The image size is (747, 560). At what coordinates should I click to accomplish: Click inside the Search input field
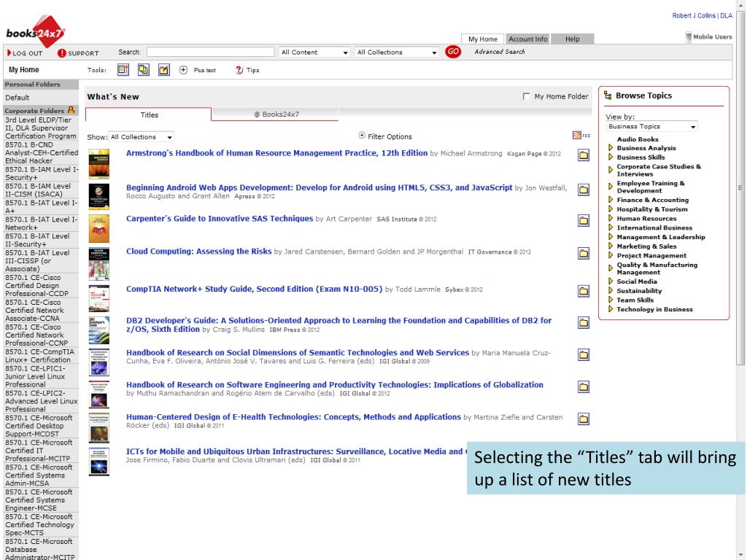coord(211,52)
